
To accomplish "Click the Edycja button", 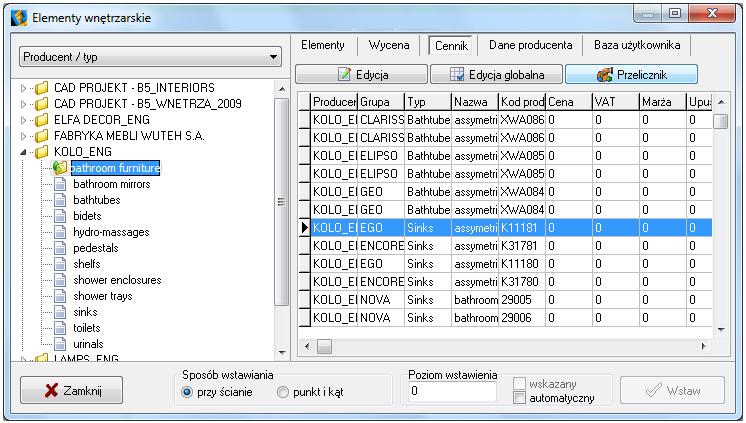I will click(362, 75).
